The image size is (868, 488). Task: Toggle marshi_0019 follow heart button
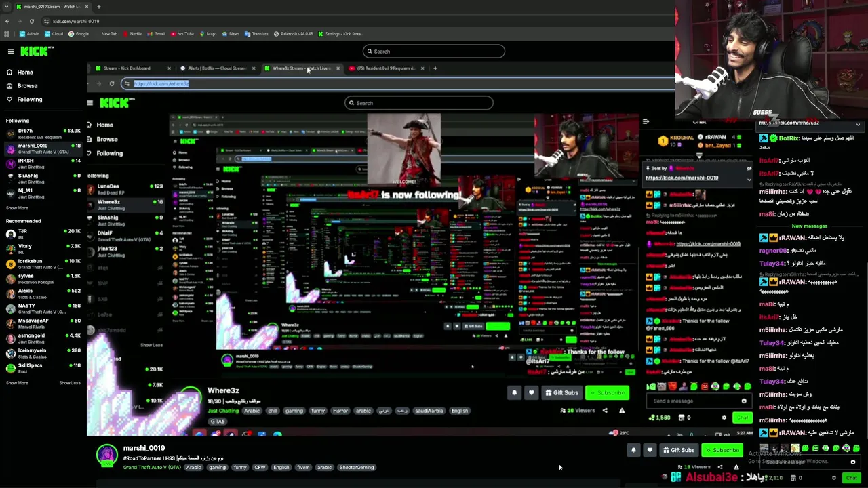[650, 450]
